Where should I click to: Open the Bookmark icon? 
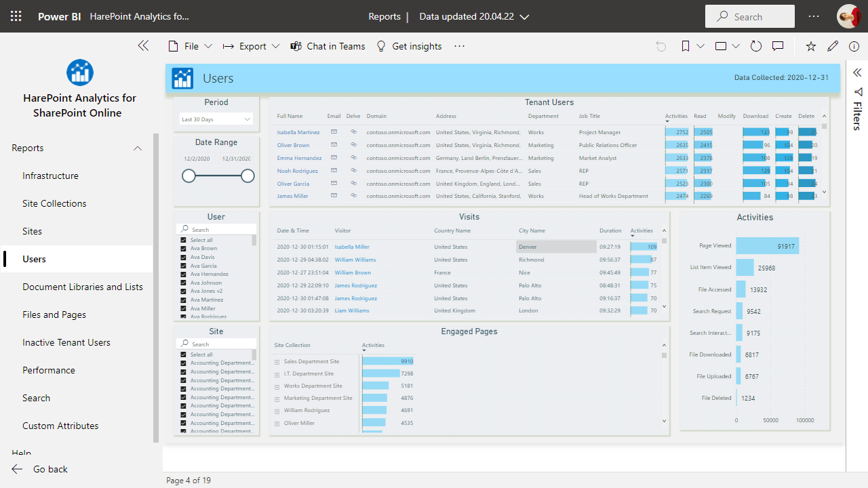click(686, 46)
